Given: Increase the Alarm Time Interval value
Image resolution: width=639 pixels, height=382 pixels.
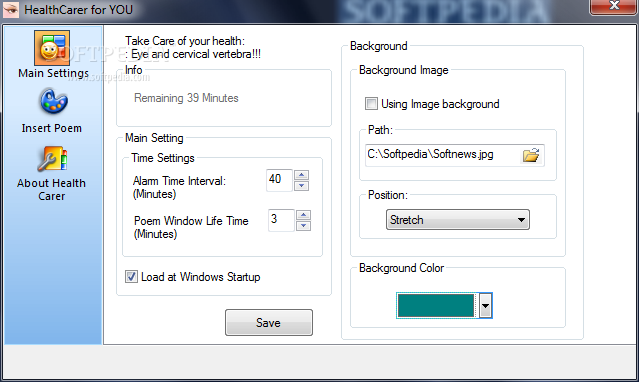Looking at the screenshot, I should point(301,175).
